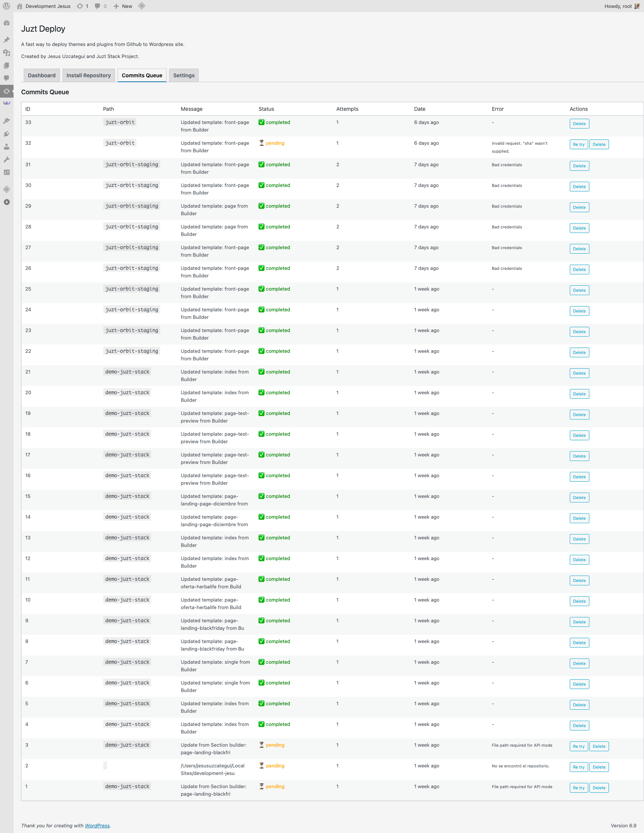This screenshot has height=833, width=644.
Task: Switch to Install Repository tab
Action: click(89, 75)
